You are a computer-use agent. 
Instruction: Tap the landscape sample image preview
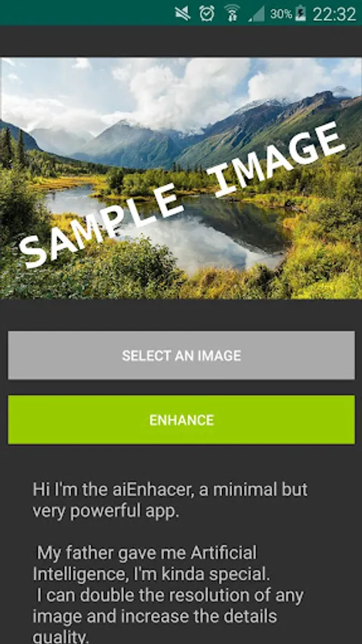pos(181,178)
